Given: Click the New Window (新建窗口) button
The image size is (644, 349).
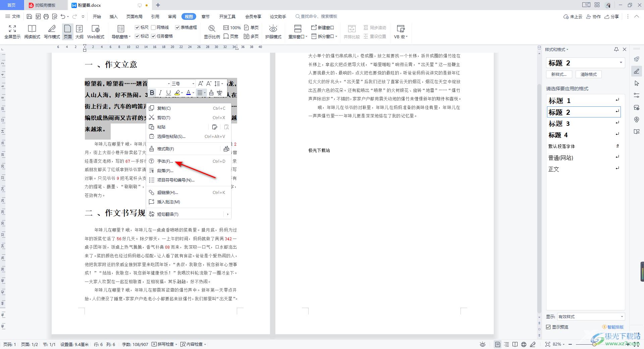Looking at the screenshot, I should pos(323,28).
